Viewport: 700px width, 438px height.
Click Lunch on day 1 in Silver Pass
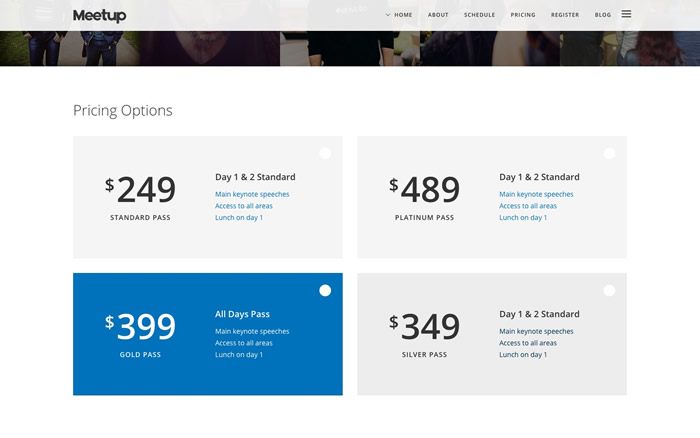click(x=523, y=355)
